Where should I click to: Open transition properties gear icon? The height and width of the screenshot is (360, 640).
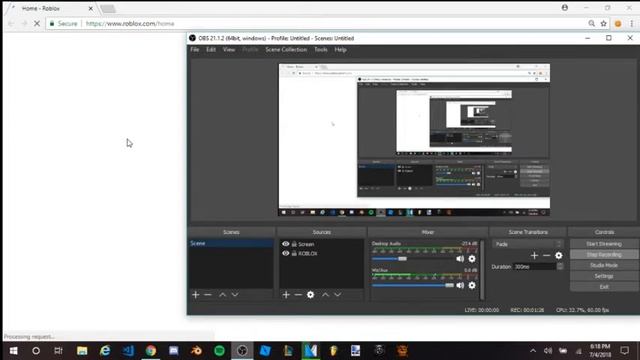[559, 256]
